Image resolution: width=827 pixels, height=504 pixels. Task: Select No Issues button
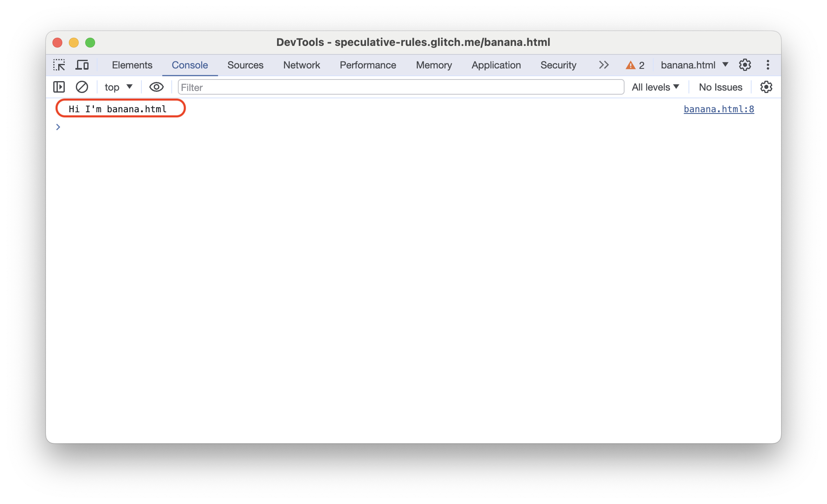pos(721,87)
